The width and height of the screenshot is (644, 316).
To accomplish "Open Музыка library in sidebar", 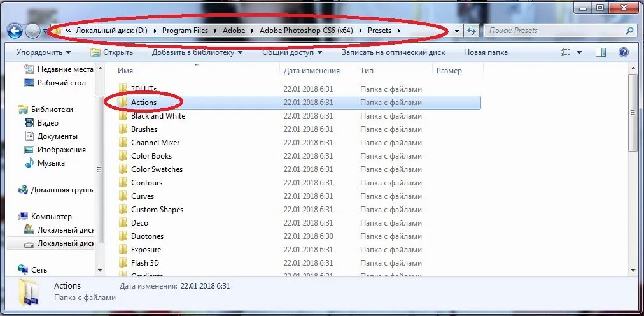I will click(x=45, y=162).
